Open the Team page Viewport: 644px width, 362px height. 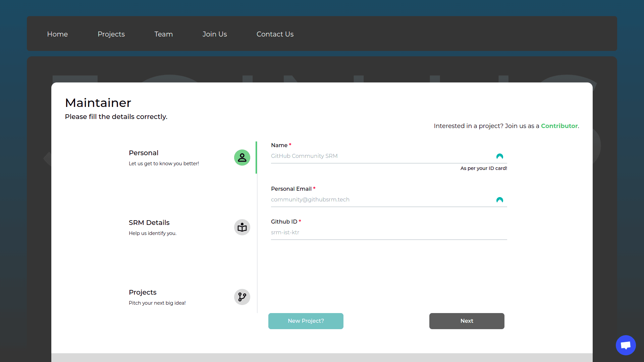163,34
